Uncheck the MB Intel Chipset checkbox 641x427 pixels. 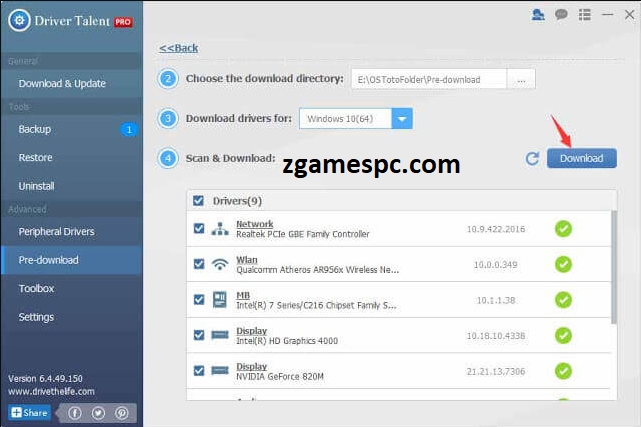(199, 300)
